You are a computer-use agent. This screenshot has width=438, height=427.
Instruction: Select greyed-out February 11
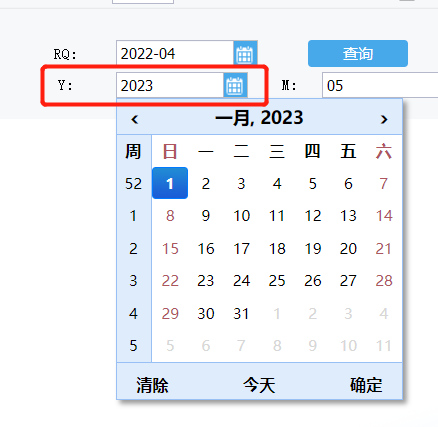click(x=384, y=346)
